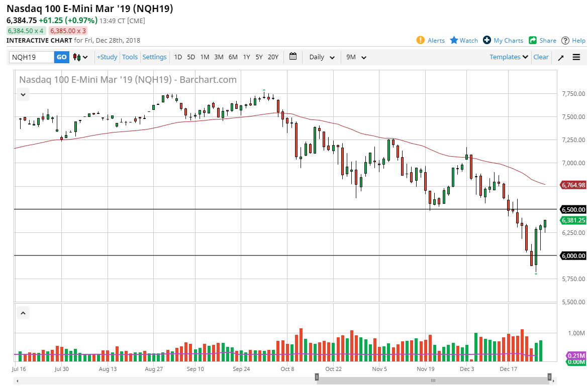
Task: Open the Daily frequency dropdown
Action: (x=321, y=57)
